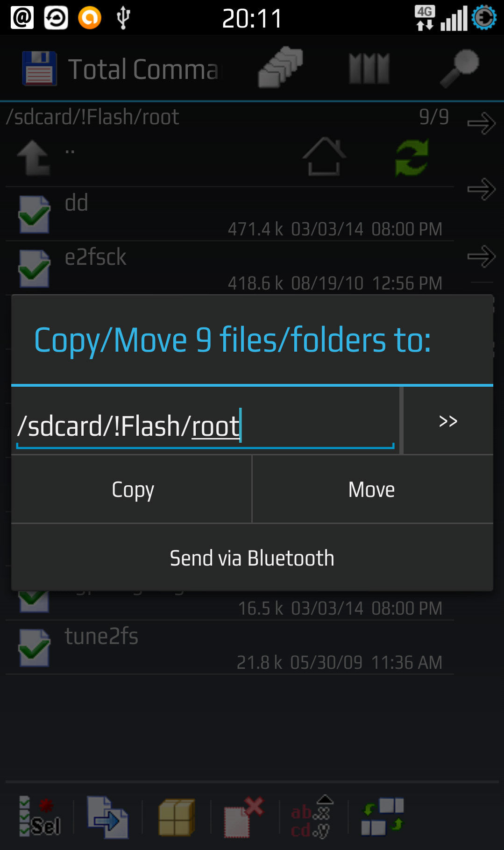Go to home folder via house icon

[x=324, y=157]
